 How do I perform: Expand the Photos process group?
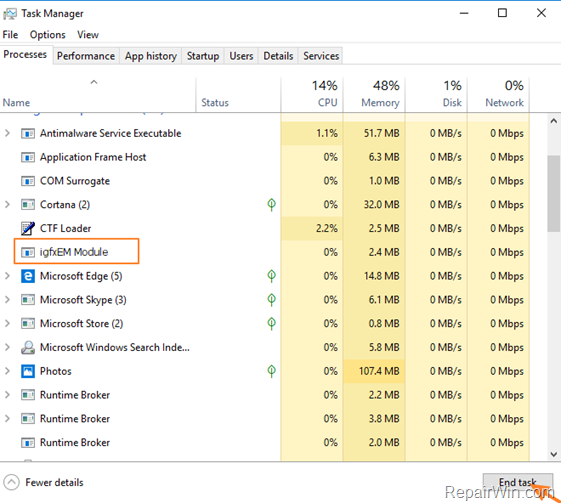pyautogui.click(x=7, y=371)
